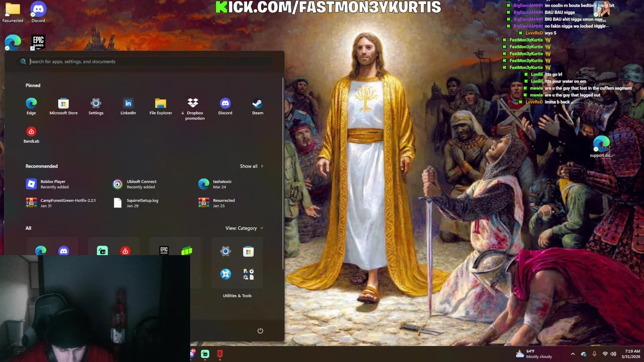Image resolution: width=644 pixels, height=362 pixels.
Task: Open Discord icon in the All section
Action: click(x=63, y=250)
